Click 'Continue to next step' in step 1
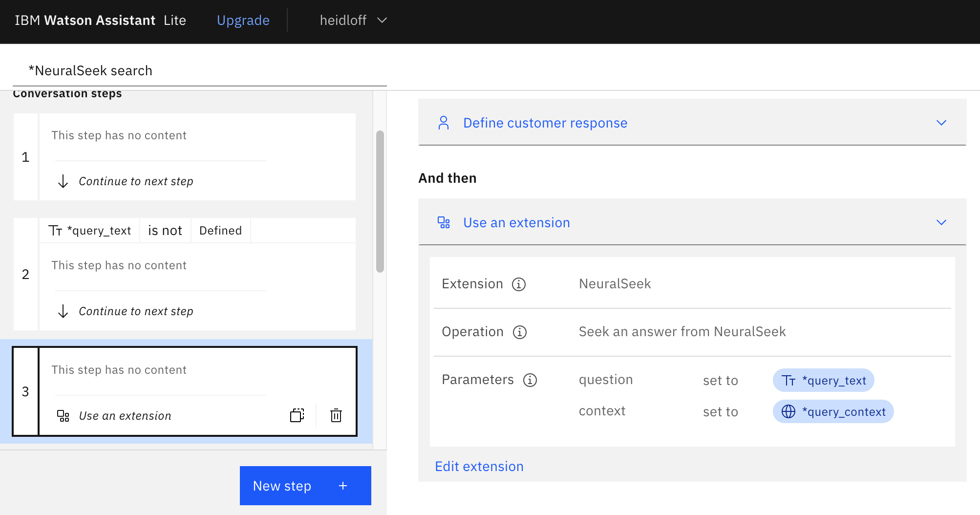Screen dimensions: 980x515 136,181
